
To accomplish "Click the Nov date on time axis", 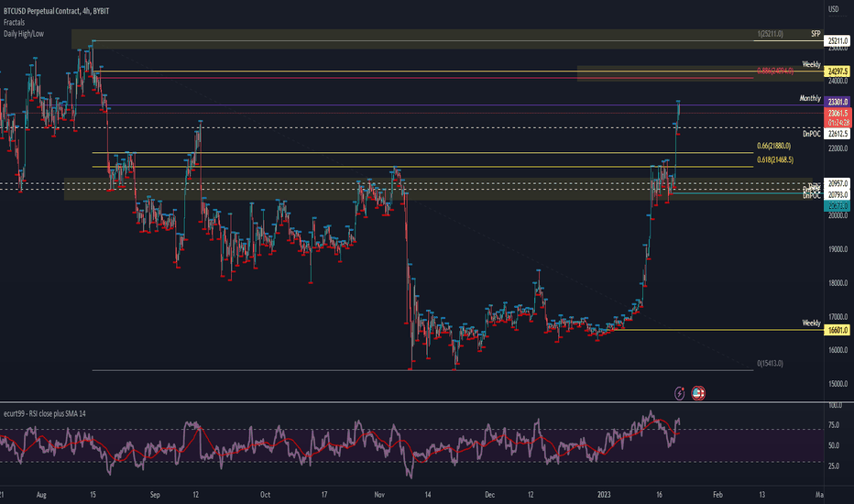I will point(379,495).
